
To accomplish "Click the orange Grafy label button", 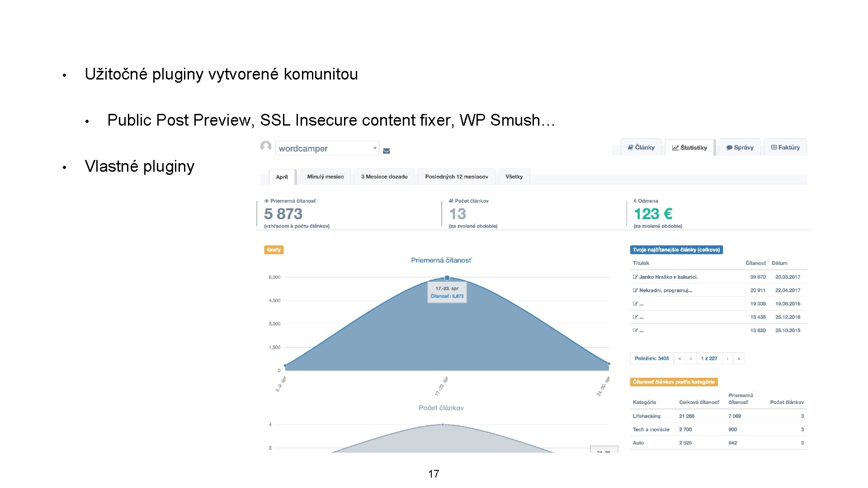I will (274, 250).
